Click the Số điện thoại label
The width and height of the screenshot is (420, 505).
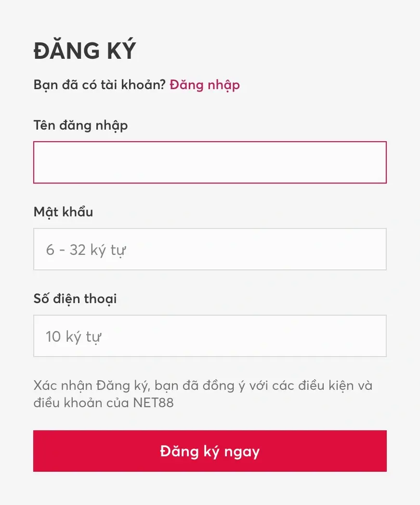click(x=75, y=298)
